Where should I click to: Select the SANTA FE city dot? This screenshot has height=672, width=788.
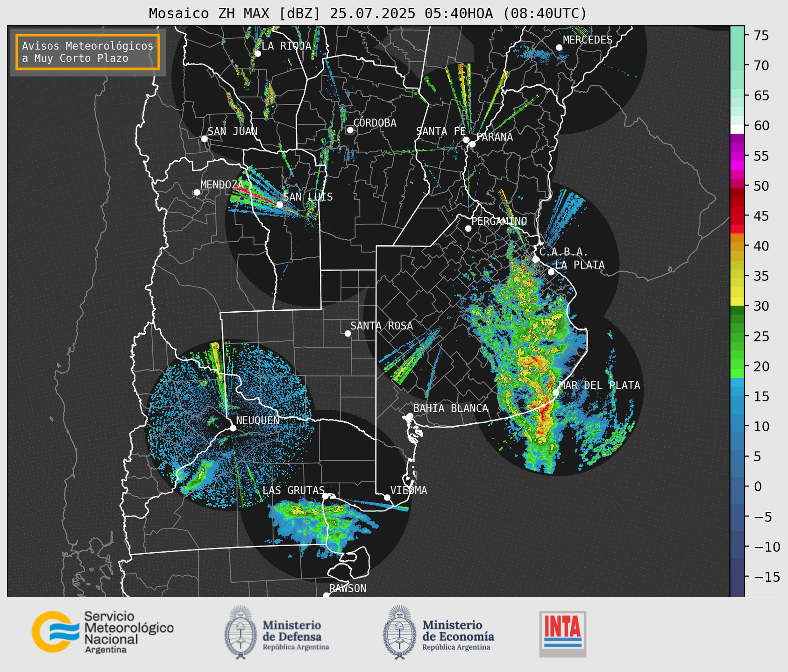pyautogui.click(x=466, y=140)
